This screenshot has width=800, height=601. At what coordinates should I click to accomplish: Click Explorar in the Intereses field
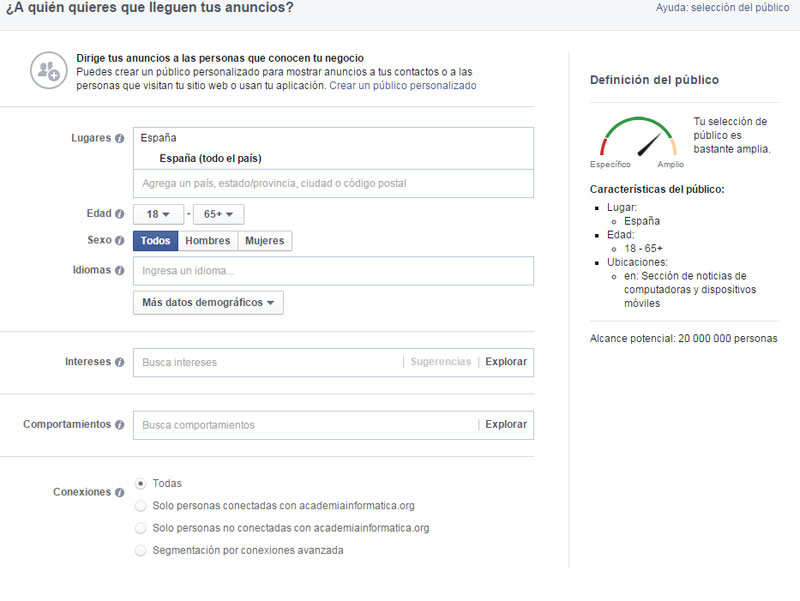pyautogui.click(x=506, y=362)
